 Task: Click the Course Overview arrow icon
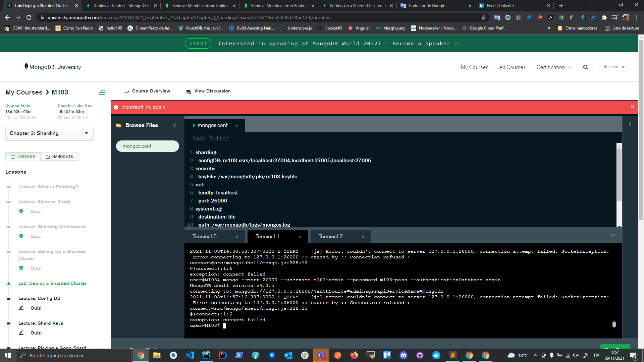[127, 91]
